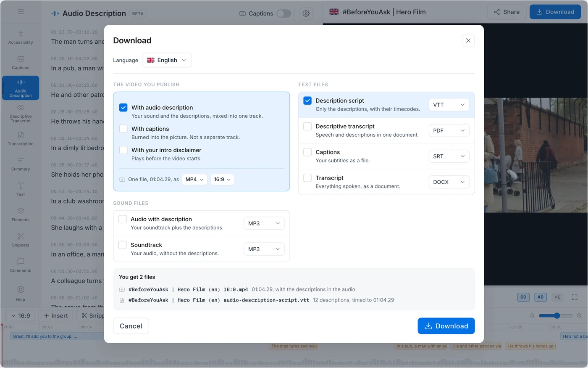Enable the Captions toggle switch

tap(284, 13)
